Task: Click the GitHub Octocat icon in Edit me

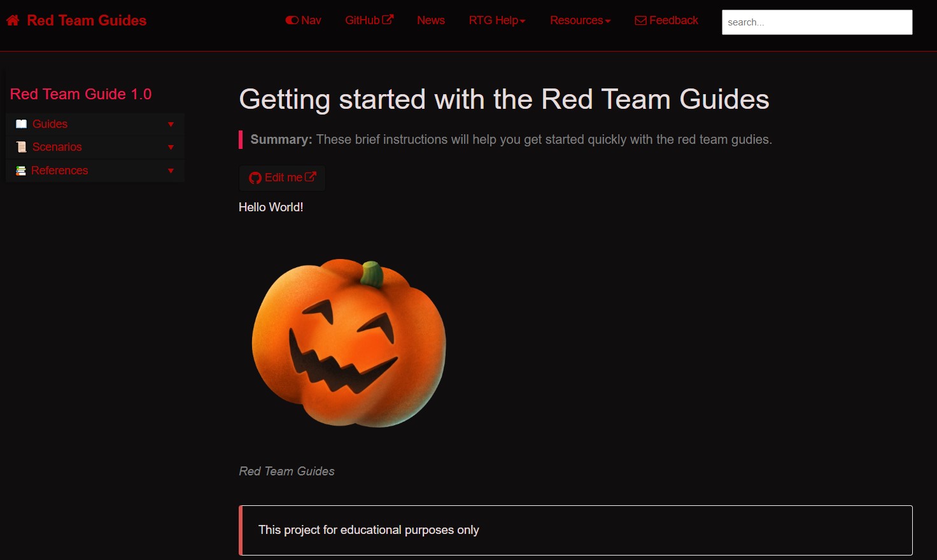Action: (x=255, y=178)
